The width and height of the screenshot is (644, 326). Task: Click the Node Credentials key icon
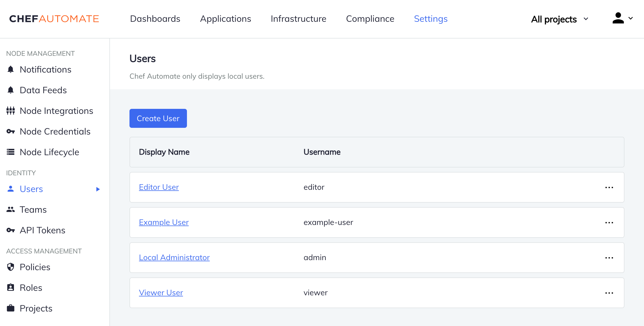tap(10, 132)
